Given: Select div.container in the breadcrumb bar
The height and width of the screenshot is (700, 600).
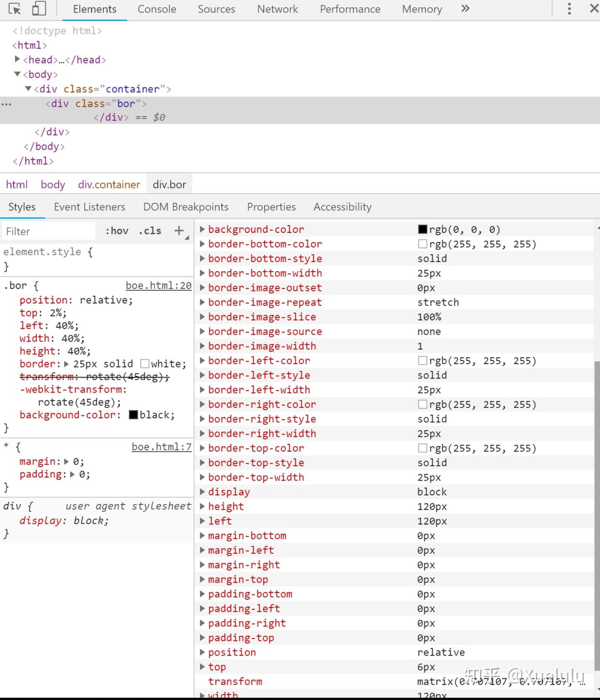Looking at the screenshot, I should click(108, 184).
